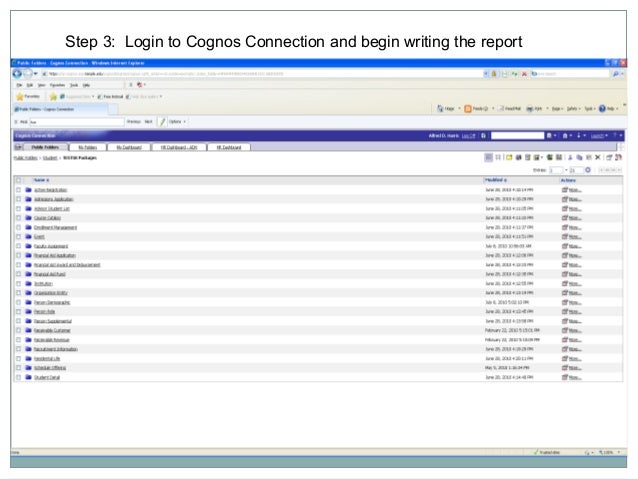Click the Cognos header Refresh icon near Log Off
The image size is (638, 479).
(x=483, y=136)
